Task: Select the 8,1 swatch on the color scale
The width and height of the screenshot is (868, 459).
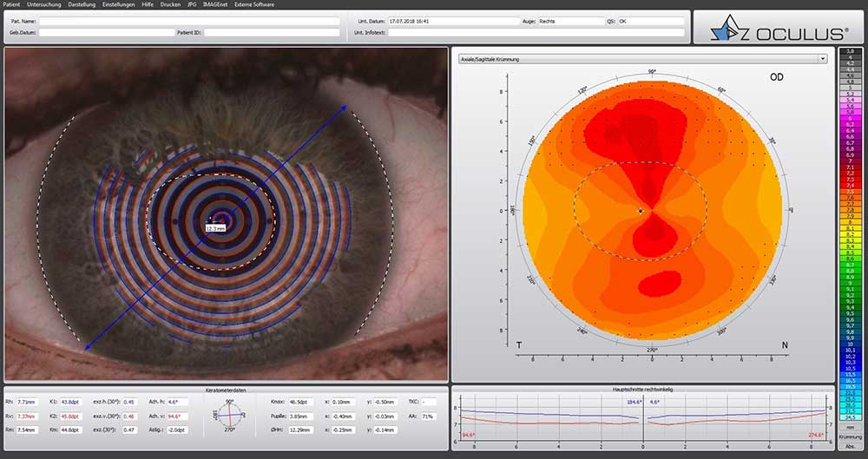Action: tap(850, 227)
